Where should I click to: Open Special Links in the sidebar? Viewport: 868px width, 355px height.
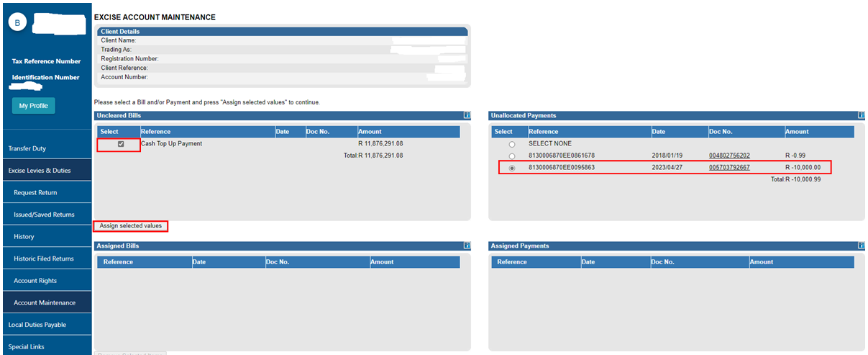coord(27,346)
